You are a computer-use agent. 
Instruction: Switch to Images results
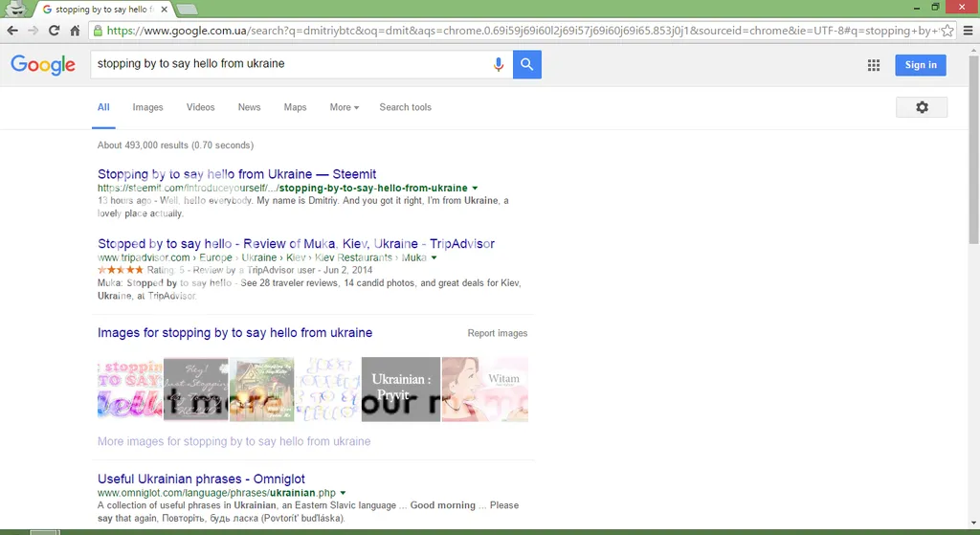pos(147,107)
